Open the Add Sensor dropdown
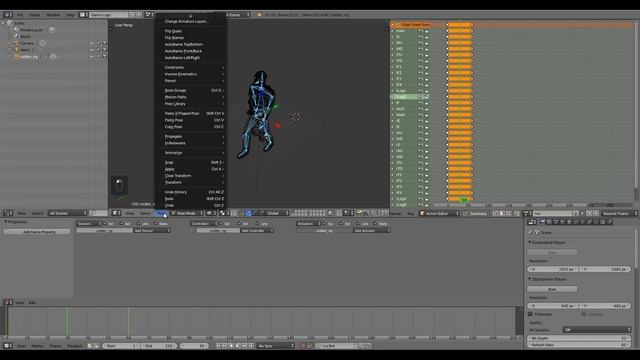Image resolution: width=640 pixels, height=360 pixels. coord(152,231)
